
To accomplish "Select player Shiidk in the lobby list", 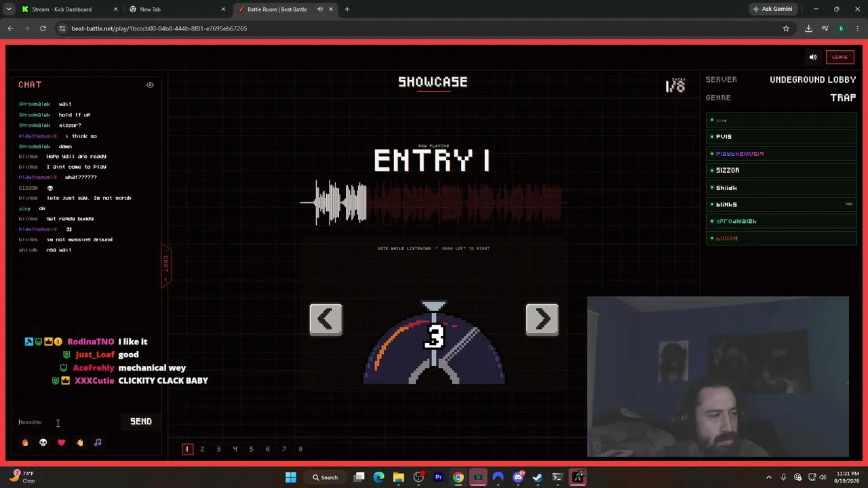I will point(781,188).
